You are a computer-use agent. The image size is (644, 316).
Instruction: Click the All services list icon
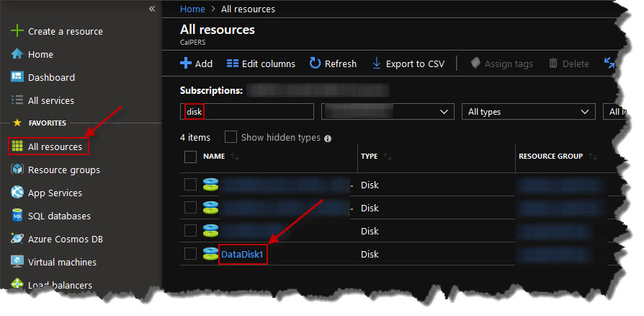click(x=17, y=100)
